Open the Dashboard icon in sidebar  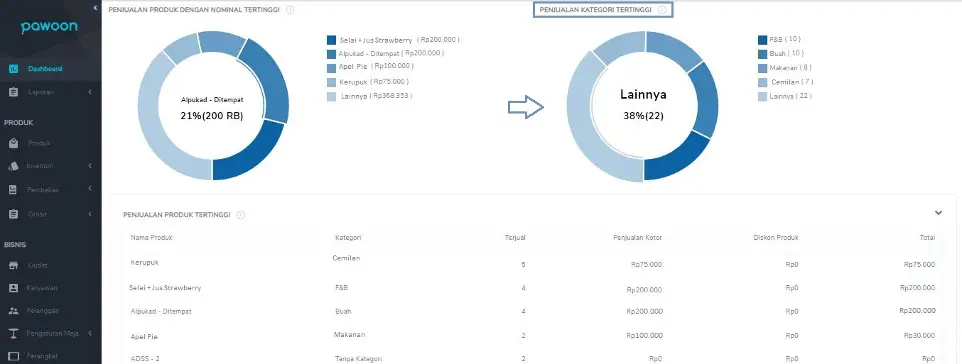tap(13, 69)
